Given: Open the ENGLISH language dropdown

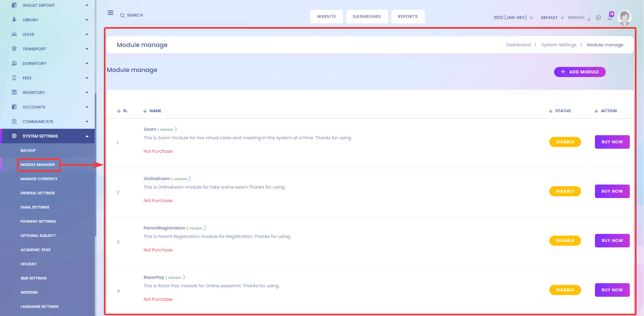Looking at the screenshot, I should click(579, 18).
